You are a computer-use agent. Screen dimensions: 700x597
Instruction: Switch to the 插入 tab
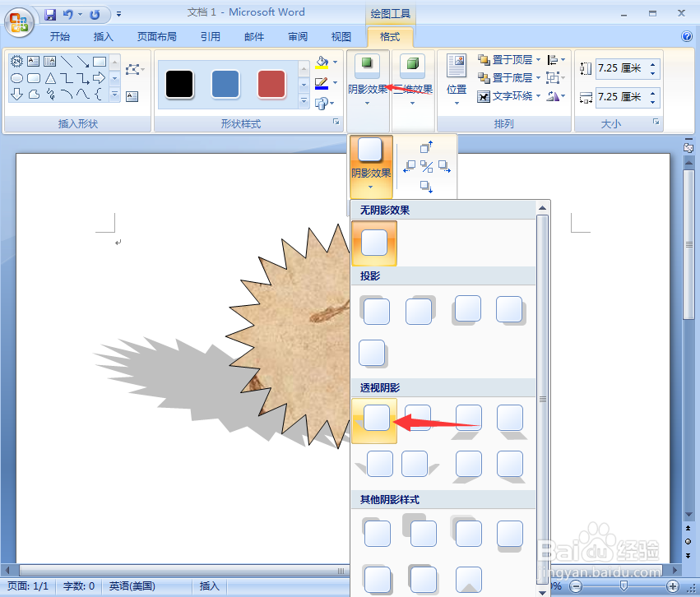click(103, 36)
